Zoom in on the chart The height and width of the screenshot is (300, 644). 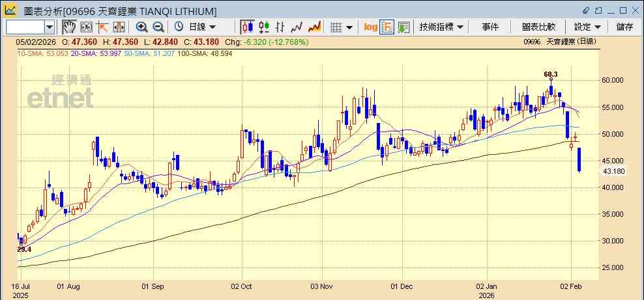141,27
